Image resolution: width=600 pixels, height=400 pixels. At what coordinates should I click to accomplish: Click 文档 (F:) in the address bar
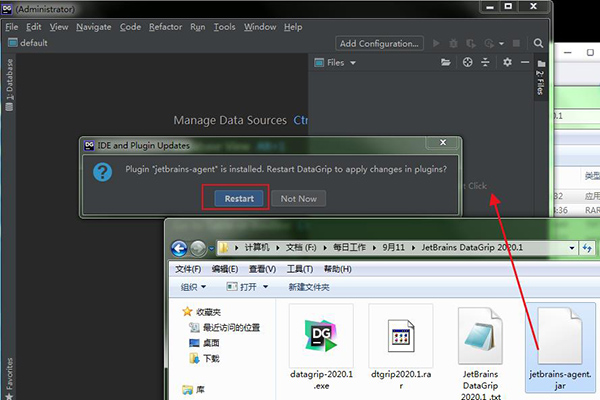tap(301, 247)
